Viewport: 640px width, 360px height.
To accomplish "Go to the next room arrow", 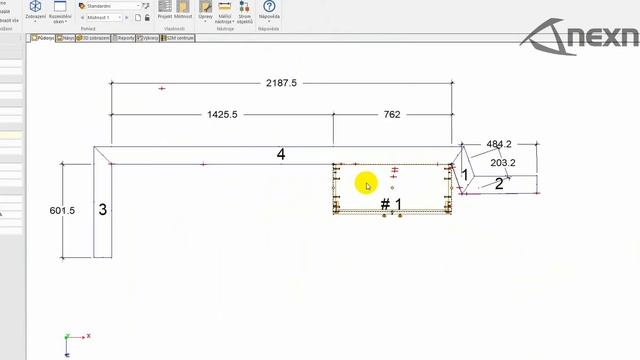I will 127,18.
